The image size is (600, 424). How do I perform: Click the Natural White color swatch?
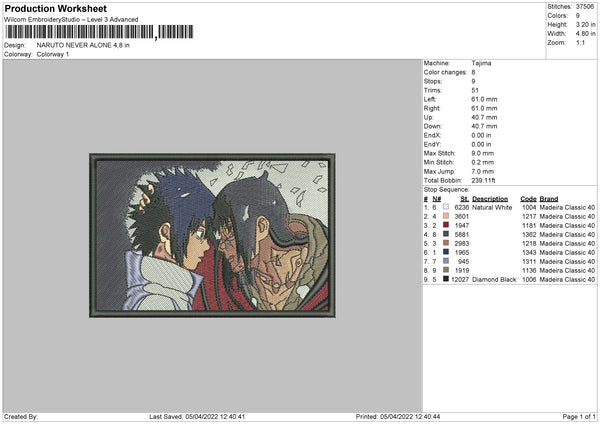pyautogui.click(x=446, y=207)
